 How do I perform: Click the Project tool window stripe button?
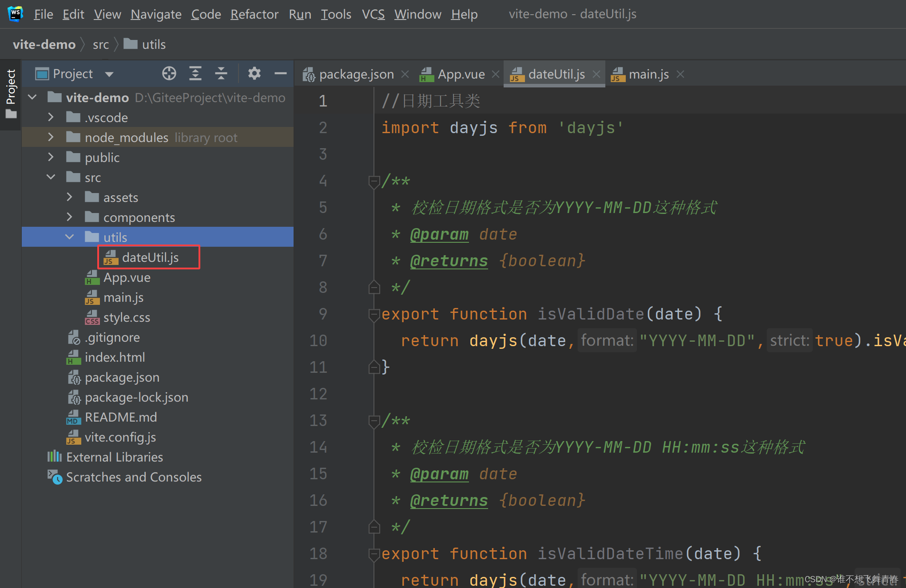coord(11,94)
